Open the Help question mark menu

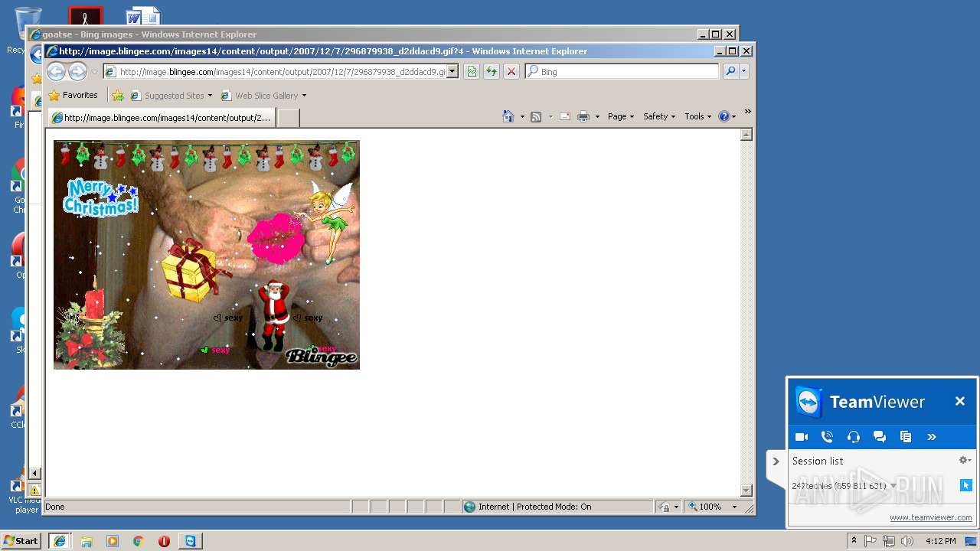click(x=727, y=116)
